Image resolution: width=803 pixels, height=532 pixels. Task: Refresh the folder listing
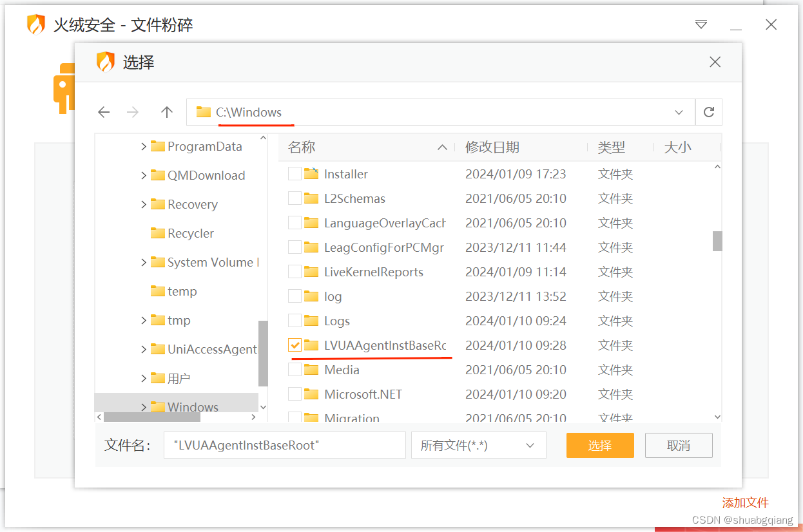point(709,112)
